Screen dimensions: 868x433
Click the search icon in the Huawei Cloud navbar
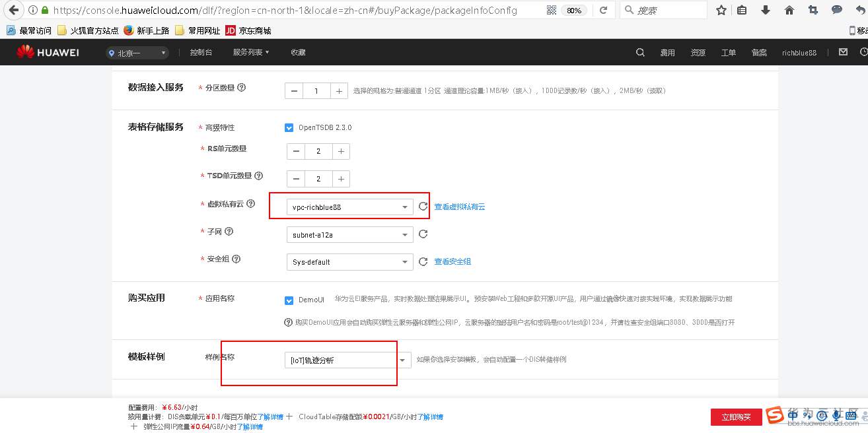point(639,51)
